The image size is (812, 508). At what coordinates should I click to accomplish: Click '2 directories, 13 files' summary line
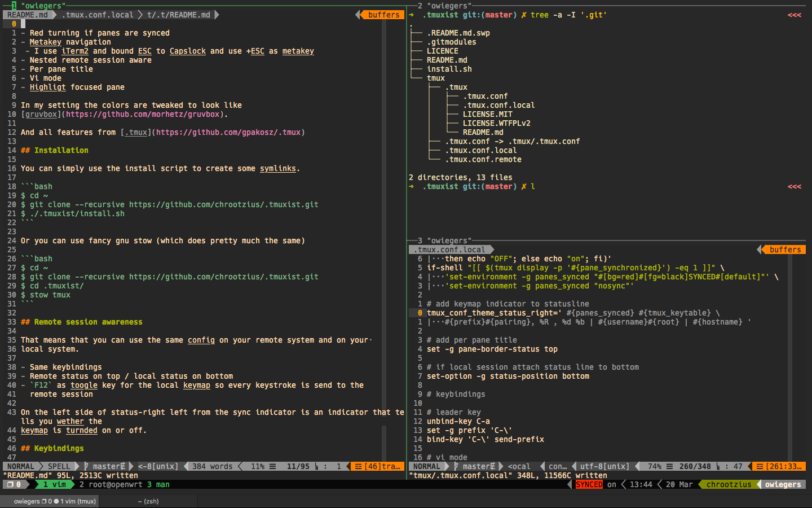(461, 177)
